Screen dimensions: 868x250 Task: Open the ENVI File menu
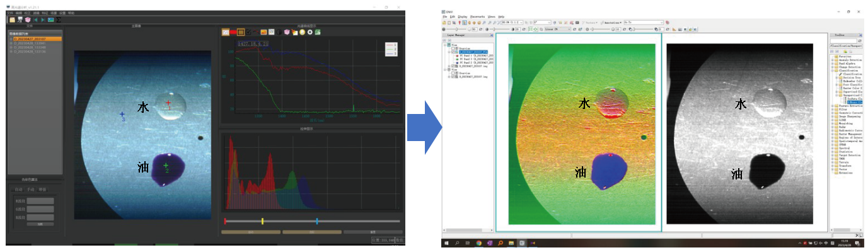pos(445,16)
